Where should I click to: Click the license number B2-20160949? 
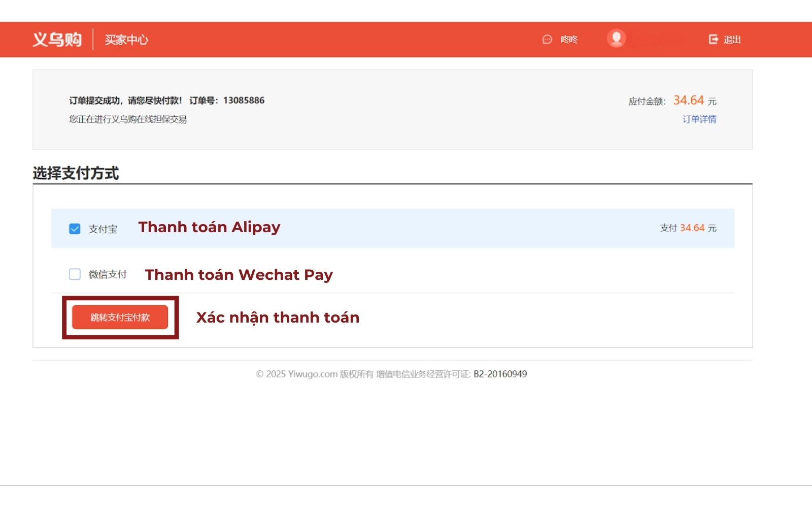click(500, 374)
